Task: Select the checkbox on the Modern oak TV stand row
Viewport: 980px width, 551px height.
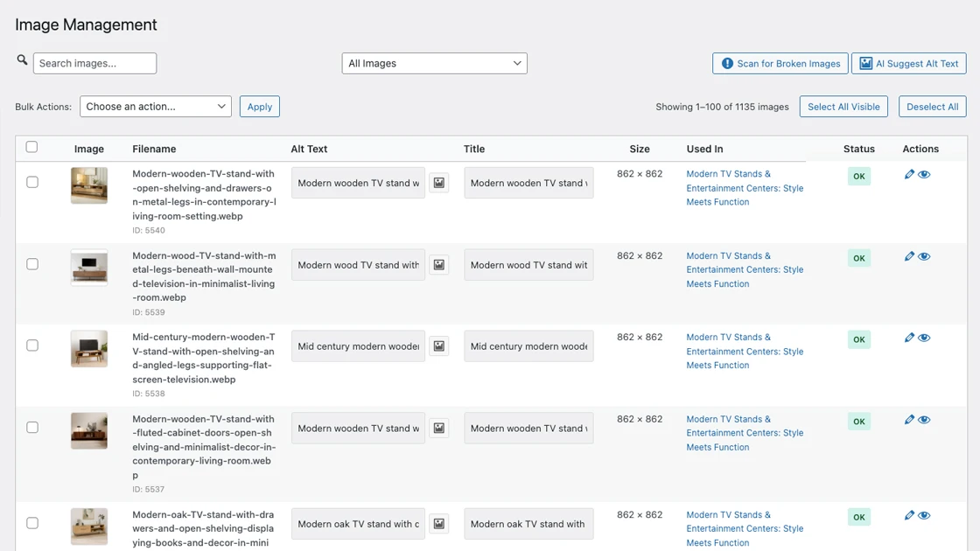Action: [32, 522]
